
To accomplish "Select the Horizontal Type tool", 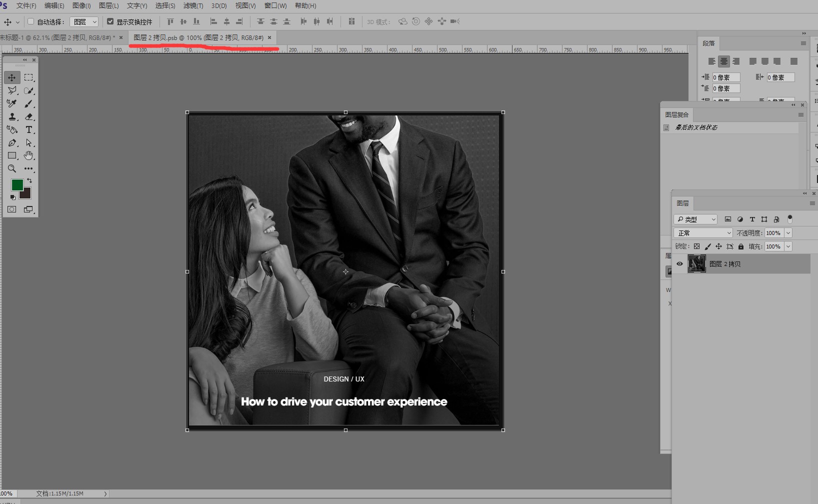I will click(28, 130).
